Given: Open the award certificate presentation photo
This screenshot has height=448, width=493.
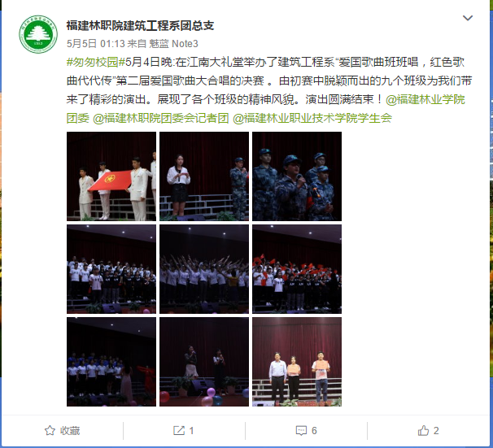Looking at the screenshot, I should (297, 362).
